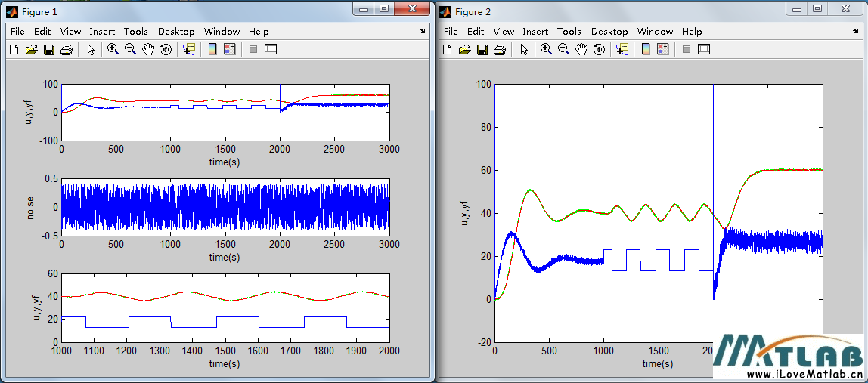
Task: Toggle Pan hand tool in Figure 1
Action: point(148,50)
